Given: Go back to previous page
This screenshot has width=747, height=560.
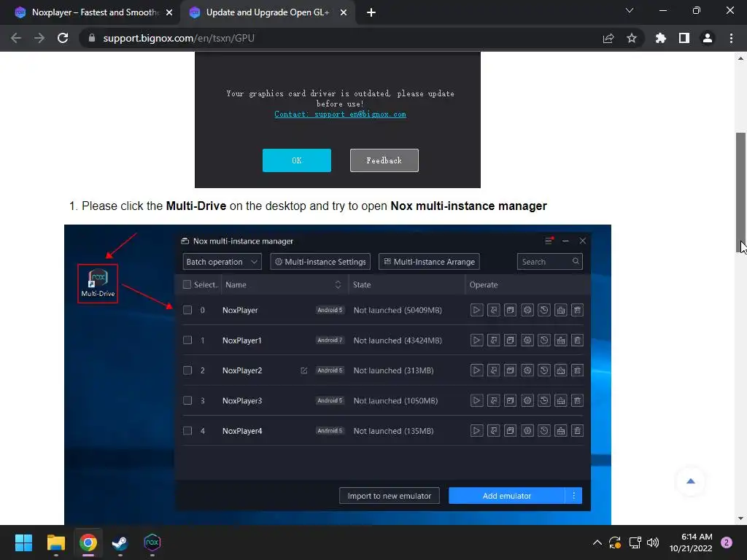Looking at the screenshot, I should [x=16, y=38].
